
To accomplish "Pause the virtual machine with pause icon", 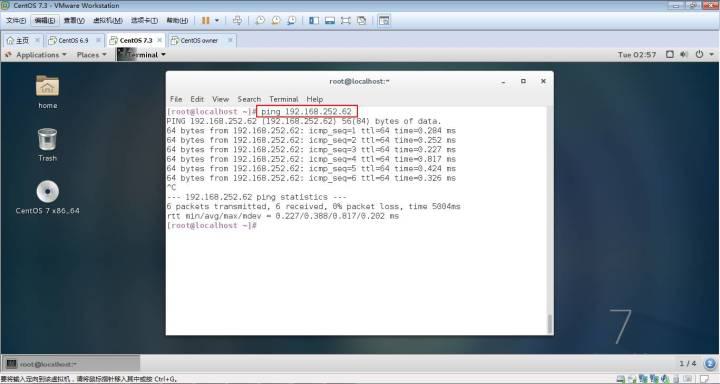I will 206,20.
